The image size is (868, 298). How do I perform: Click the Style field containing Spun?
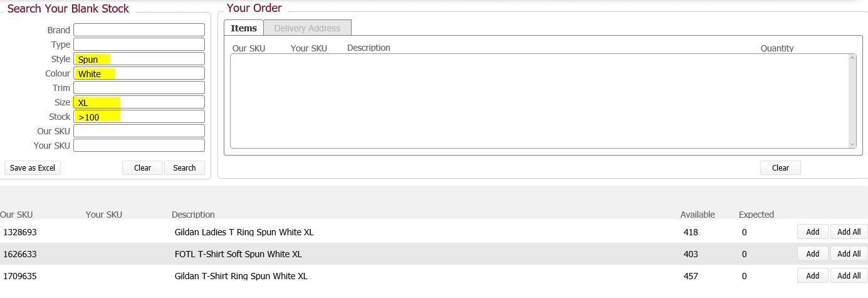click(x=139, y=59)
